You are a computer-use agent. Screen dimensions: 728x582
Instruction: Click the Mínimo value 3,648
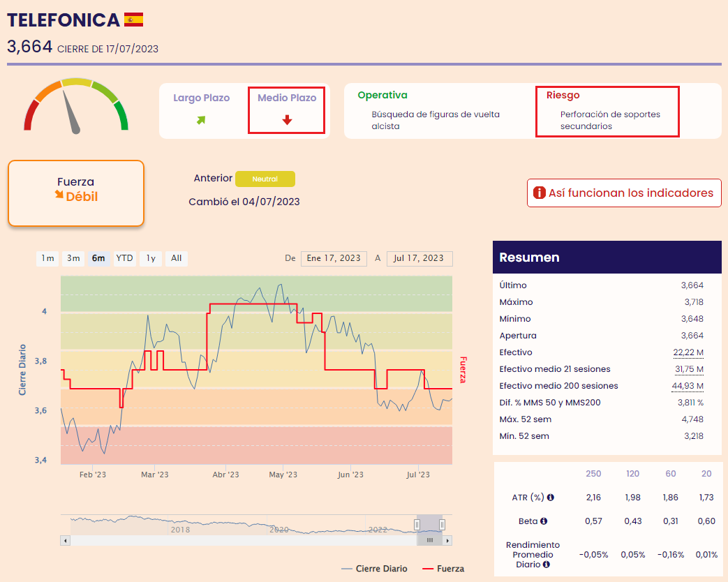pyautogui.click(x=692, y=319)
